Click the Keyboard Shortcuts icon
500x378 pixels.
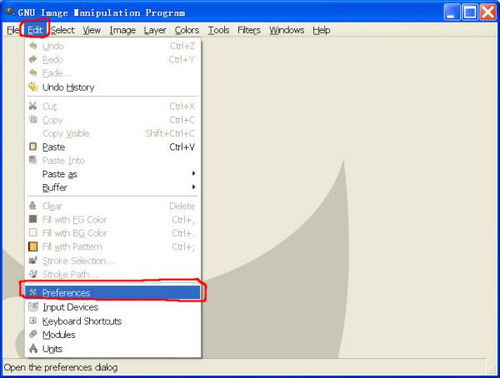[33, 321]
